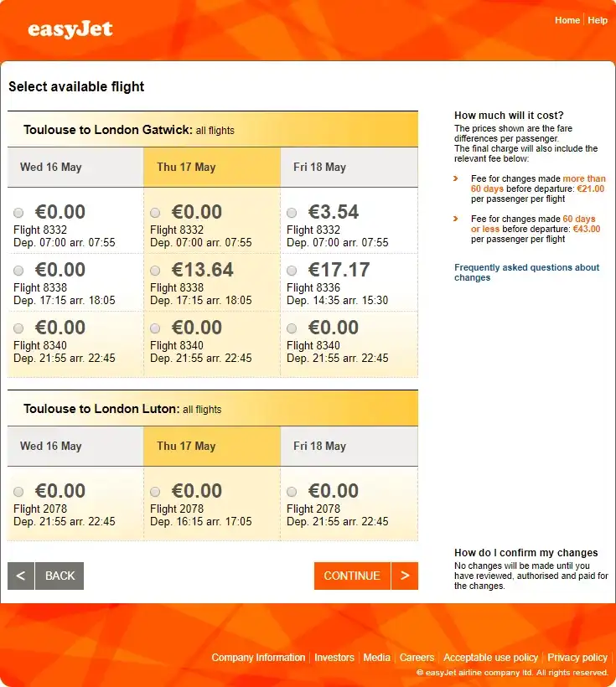616x687 pixels.
Task: Click the left arrow beside BACK
Action: (x=20, y=576)
